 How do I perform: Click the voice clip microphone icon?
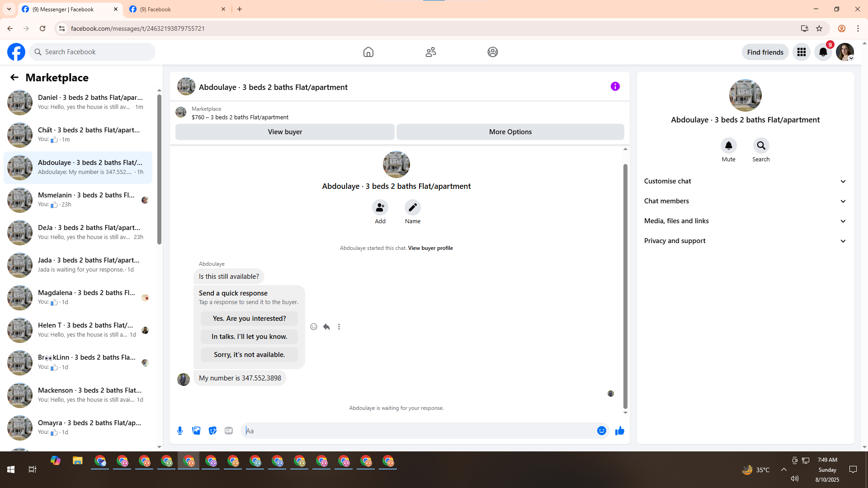(x=180, y=431)
